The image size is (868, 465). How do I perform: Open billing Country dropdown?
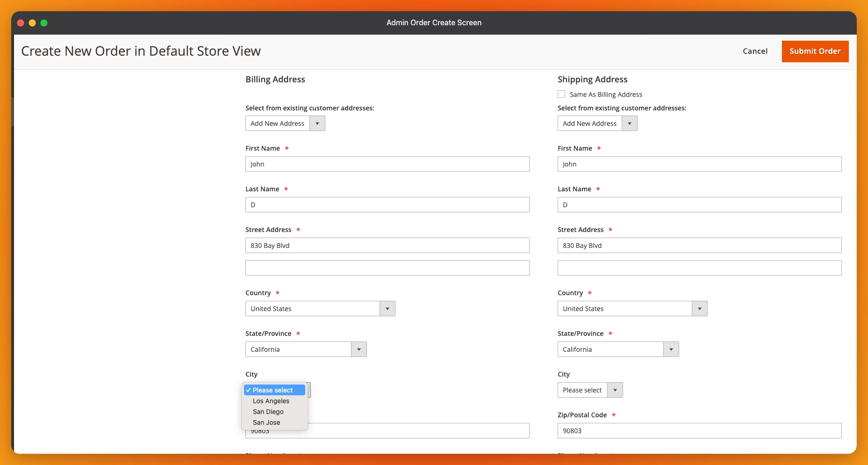click(320, 309)
